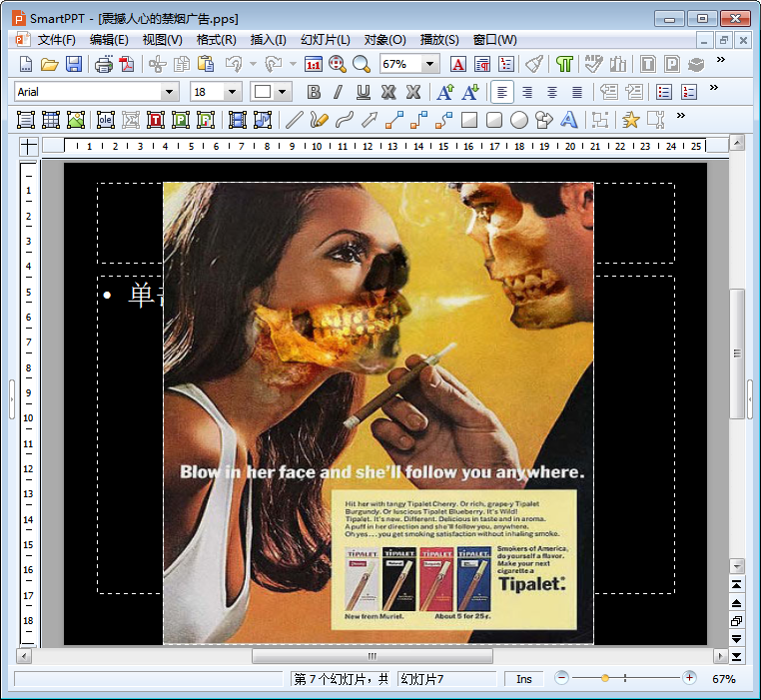Open zoom level 67% dropdown
The height and width of the screenshot is (700, 761).
pos(430,64)
